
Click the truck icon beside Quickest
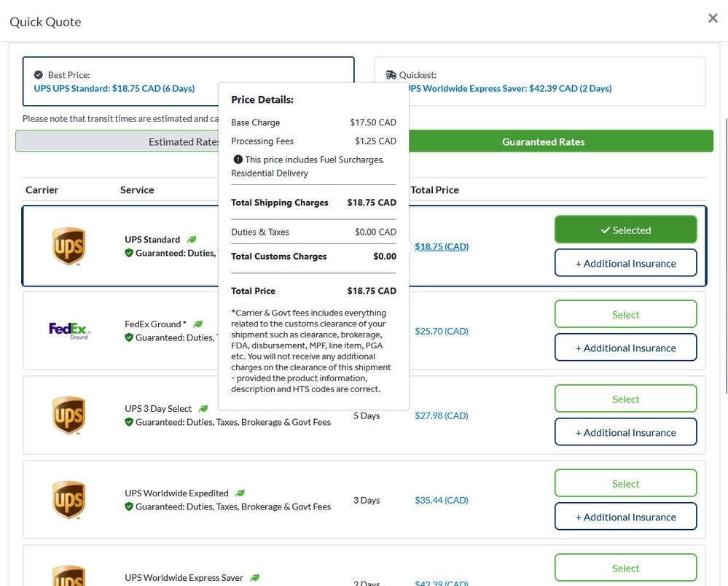[391, 75]
